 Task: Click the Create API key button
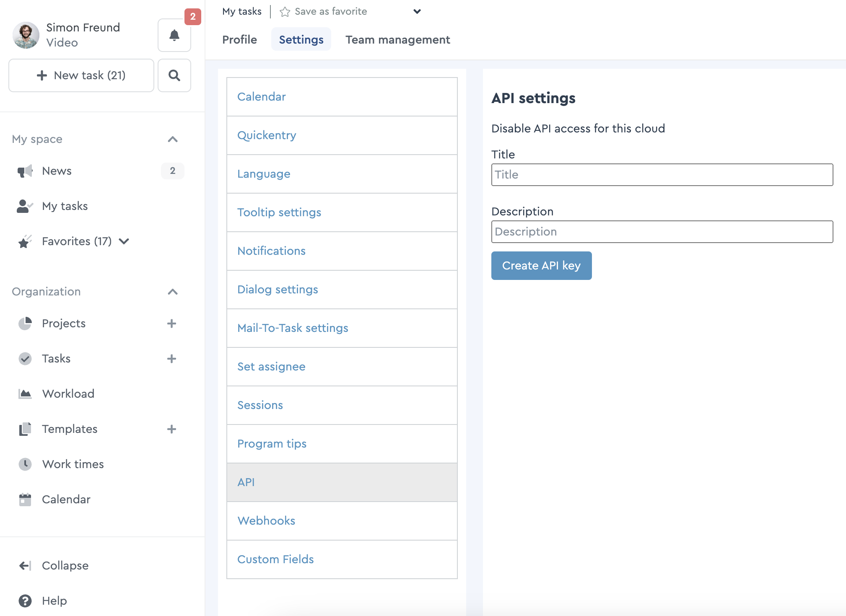(541, 266)
